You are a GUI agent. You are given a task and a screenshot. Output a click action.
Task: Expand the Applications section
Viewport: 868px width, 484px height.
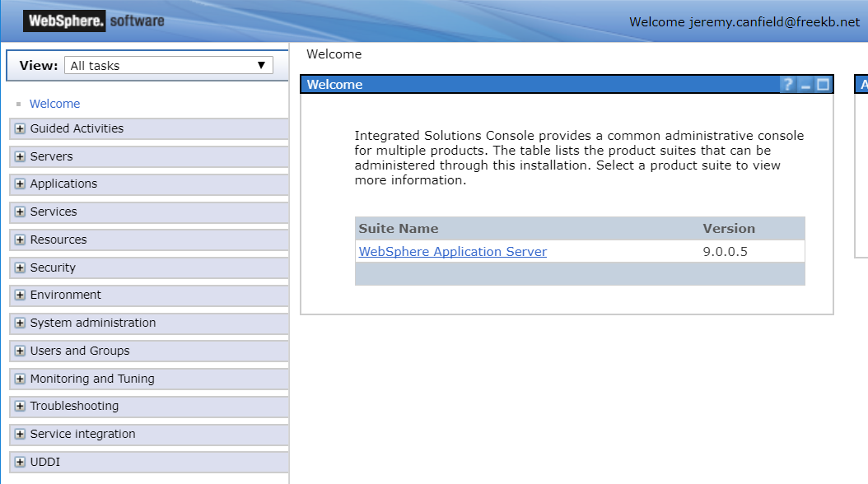click(20, 184)
